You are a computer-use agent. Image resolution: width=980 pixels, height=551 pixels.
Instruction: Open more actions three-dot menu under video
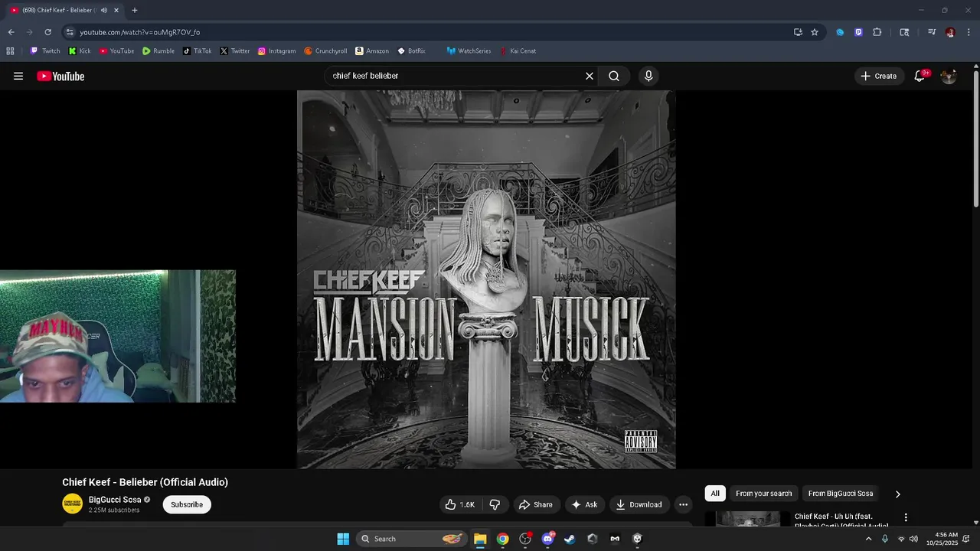(x=683, y=504)
